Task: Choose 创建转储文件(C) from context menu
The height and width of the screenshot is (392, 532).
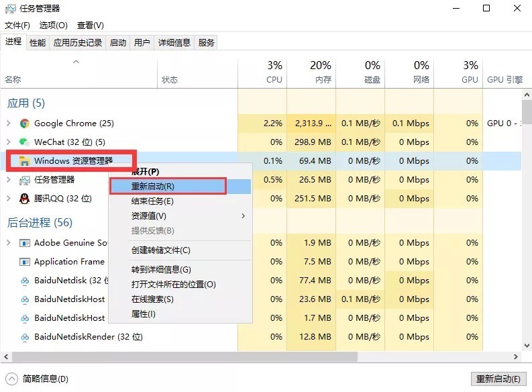Action: tap(180, 250)
